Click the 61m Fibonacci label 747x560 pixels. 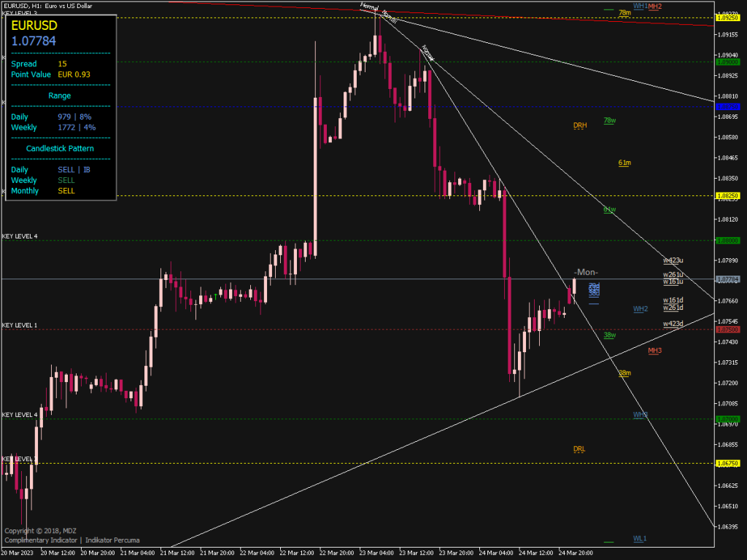point(624,163)
